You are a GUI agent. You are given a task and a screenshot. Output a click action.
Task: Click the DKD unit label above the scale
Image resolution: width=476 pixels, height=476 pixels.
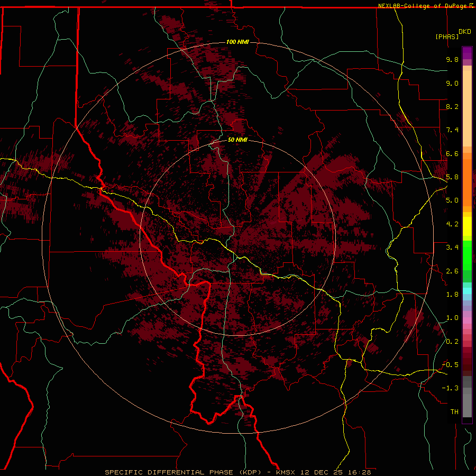coord(465,32)
